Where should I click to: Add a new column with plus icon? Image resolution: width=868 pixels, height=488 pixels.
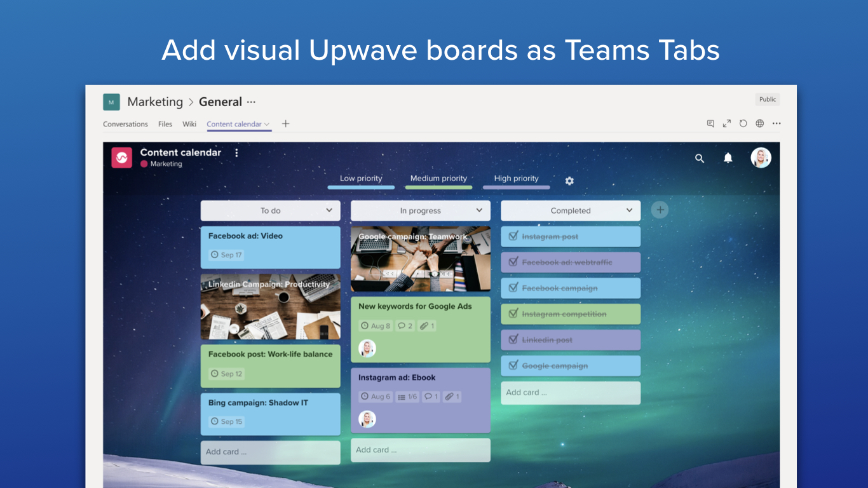pyautogui.click(x=660, y=210)
